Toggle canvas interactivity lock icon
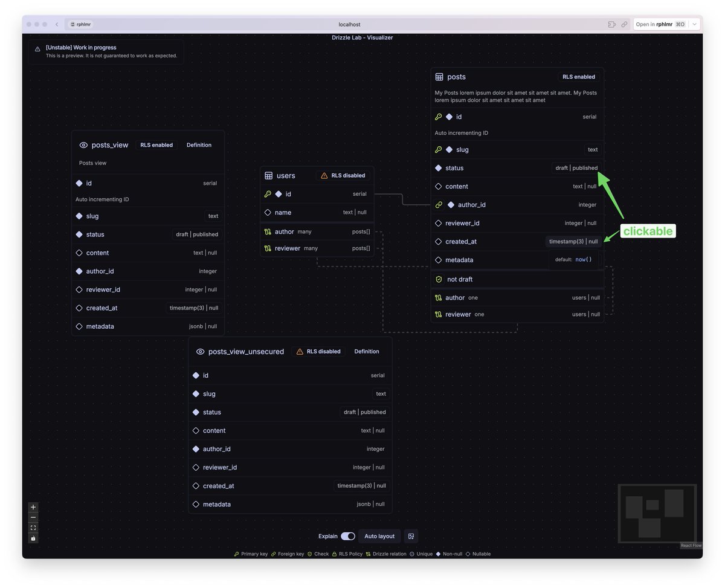This screenshot has height=588, width=725. (33, 538)
